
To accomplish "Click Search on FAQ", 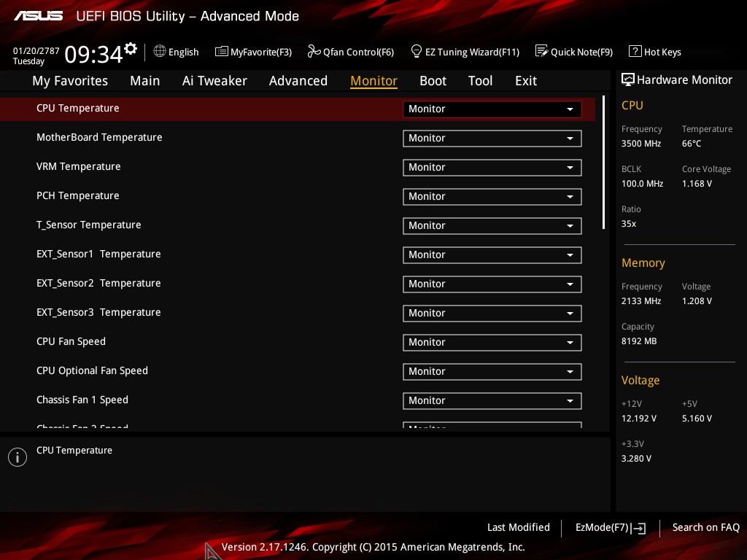I will [705, 527].
